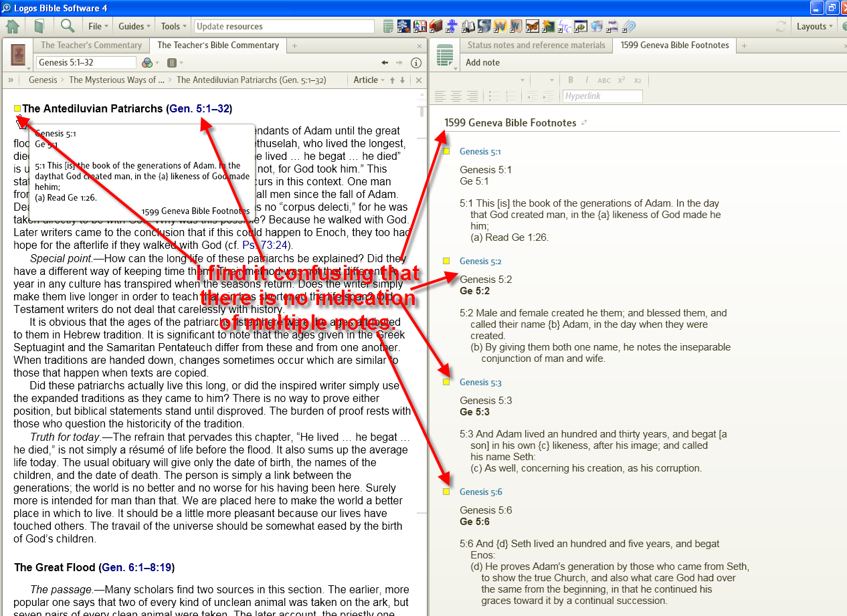Align note text center
The image size is (847, 616).
(x=456, y=96)
